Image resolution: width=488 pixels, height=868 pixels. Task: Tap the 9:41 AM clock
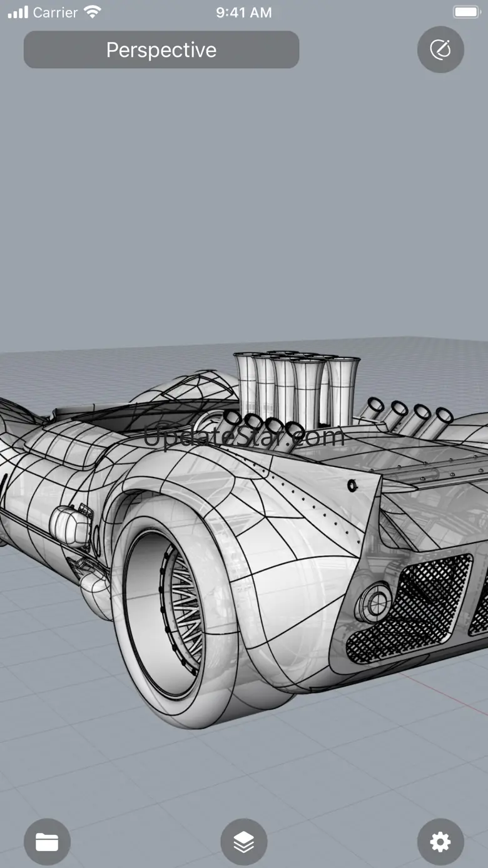tap(244, 13)
